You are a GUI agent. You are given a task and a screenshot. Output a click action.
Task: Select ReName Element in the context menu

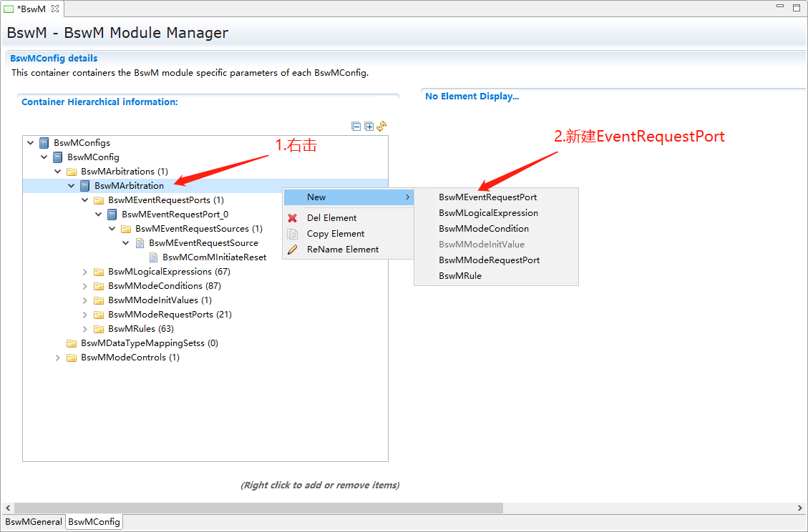click(343, 250)
